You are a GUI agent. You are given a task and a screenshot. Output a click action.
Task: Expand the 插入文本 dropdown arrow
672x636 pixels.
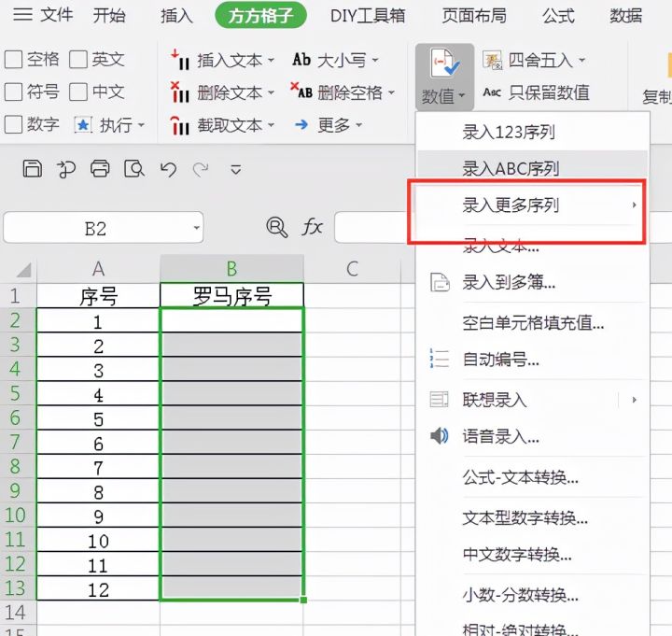coord(271,60)
